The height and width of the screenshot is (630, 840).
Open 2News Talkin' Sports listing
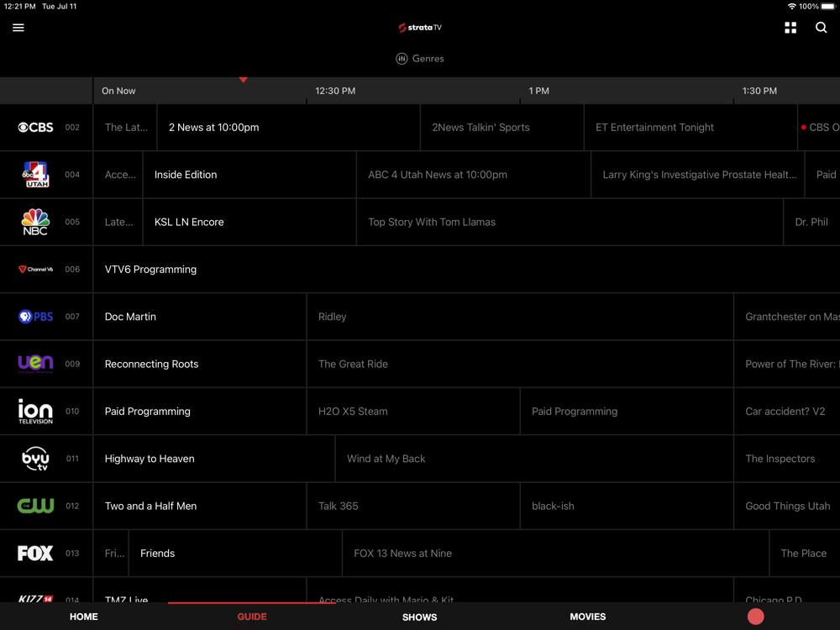(502, 128)
